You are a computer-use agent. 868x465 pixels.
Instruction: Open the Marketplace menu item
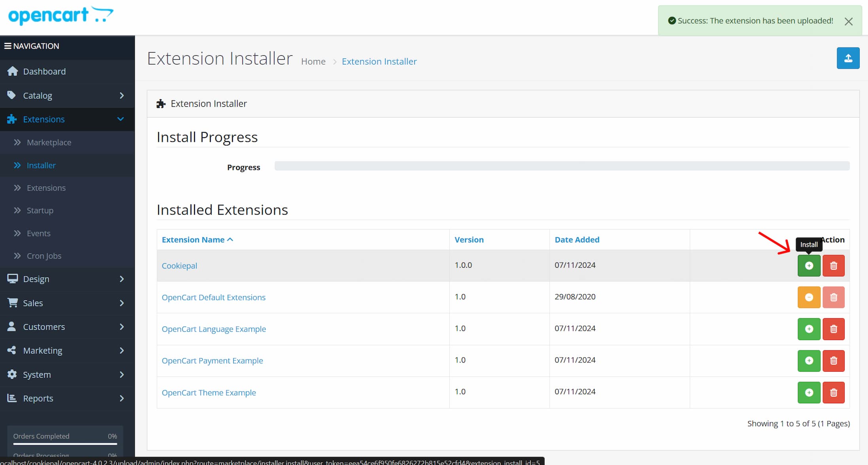coord(49,142)
